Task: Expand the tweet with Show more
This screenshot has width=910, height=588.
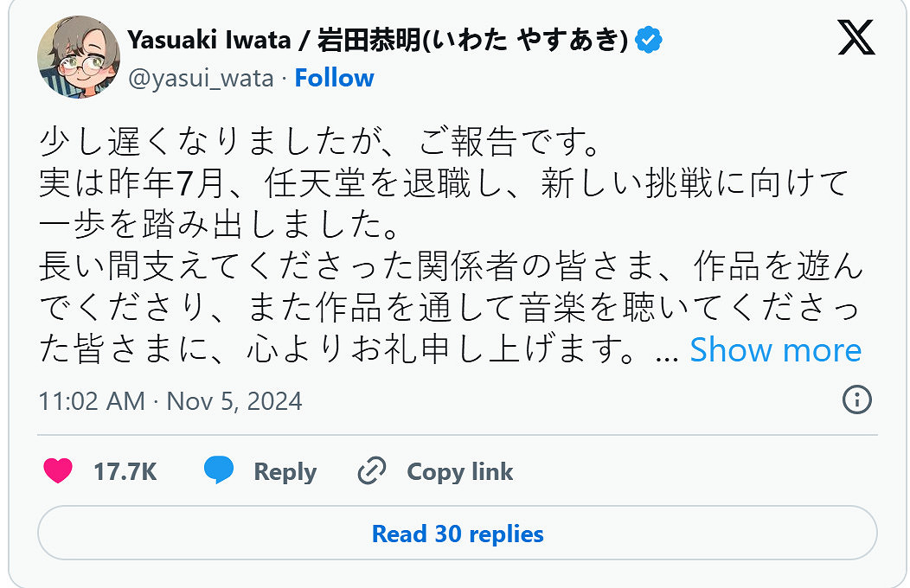Action: [775, 350]
